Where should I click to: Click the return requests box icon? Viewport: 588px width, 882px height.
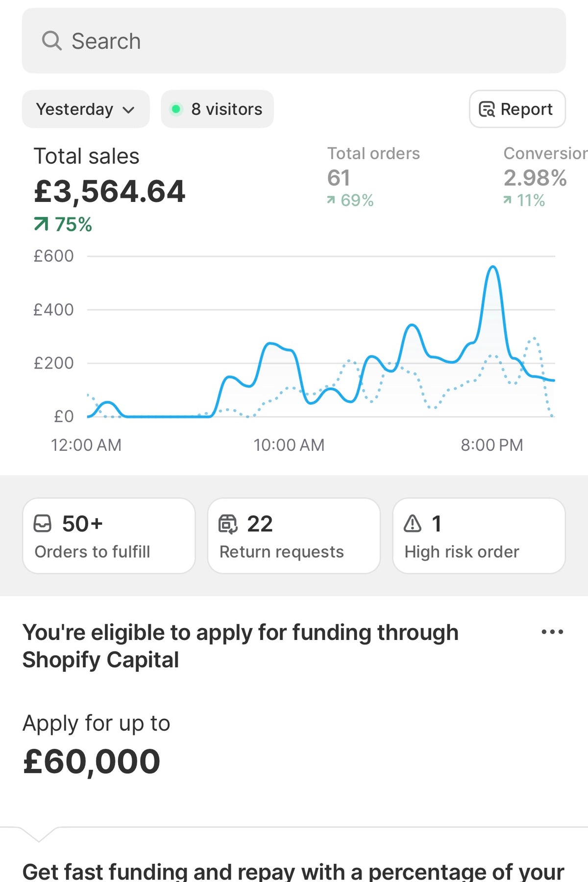228,524
